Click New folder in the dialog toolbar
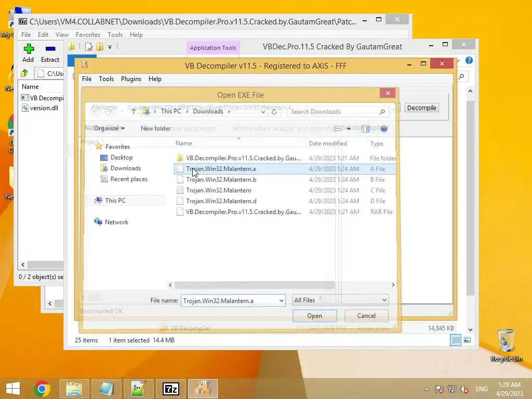 [155, 128]
